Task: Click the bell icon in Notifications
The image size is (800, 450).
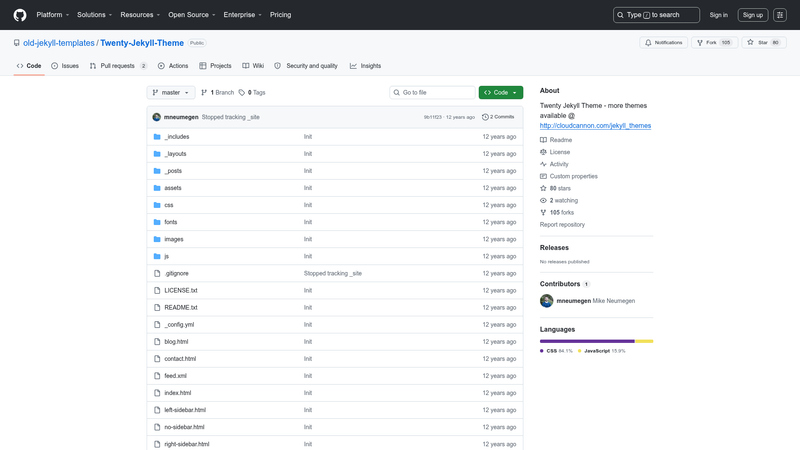Action: [648, 42]
